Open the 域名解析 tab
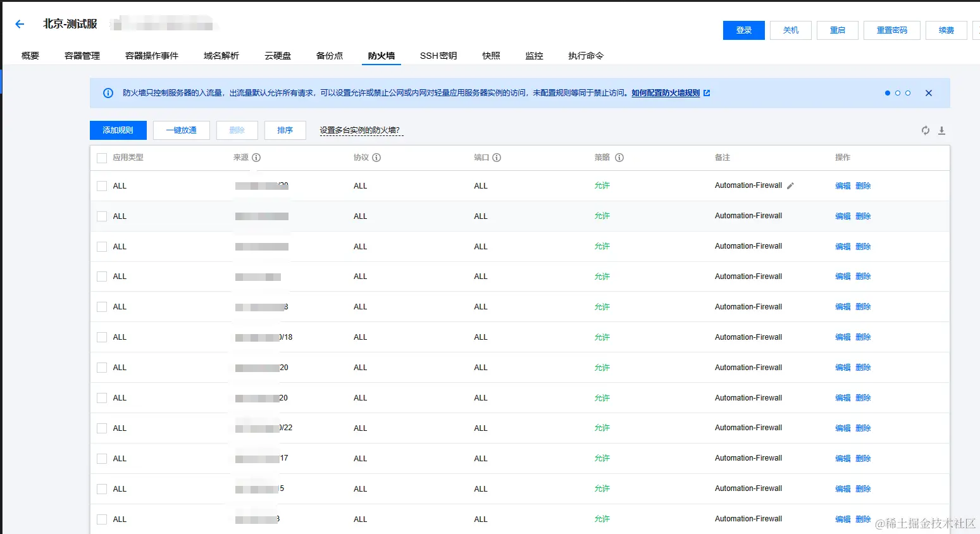980x534 pixels. click(x=221, y=56)
